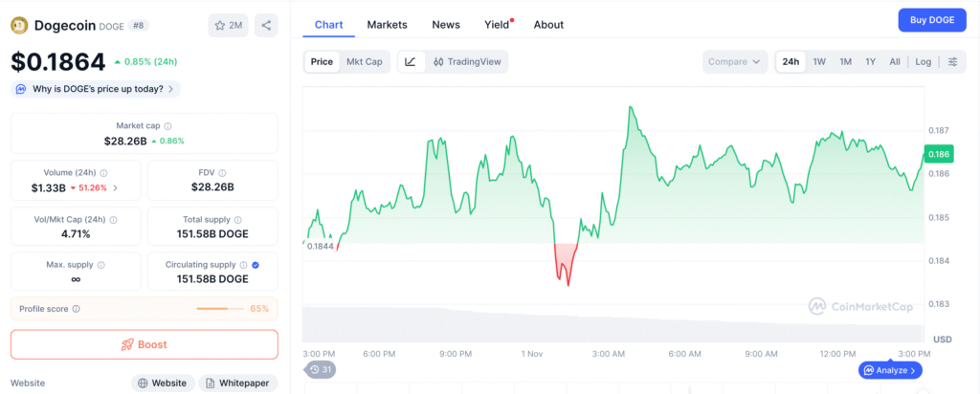Expand Volume (24h) details chevron
980x394 pixels.
click(116, 187)
